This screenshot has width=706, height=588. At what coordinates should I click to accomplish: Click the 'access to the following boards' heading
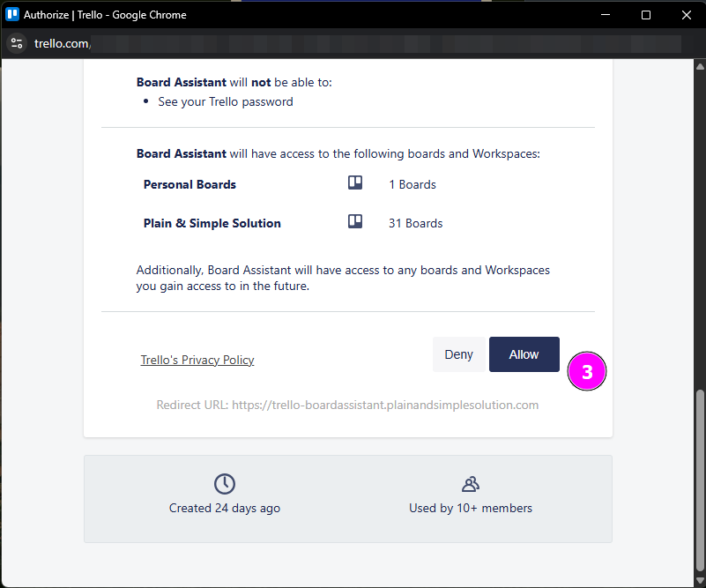point(338,154)
